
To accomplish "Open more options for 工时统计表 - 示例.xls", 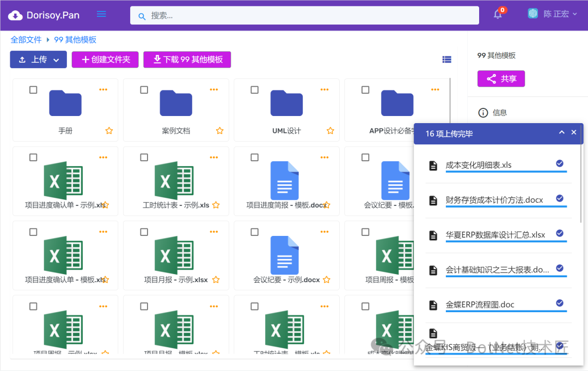I will coord(214,157).
